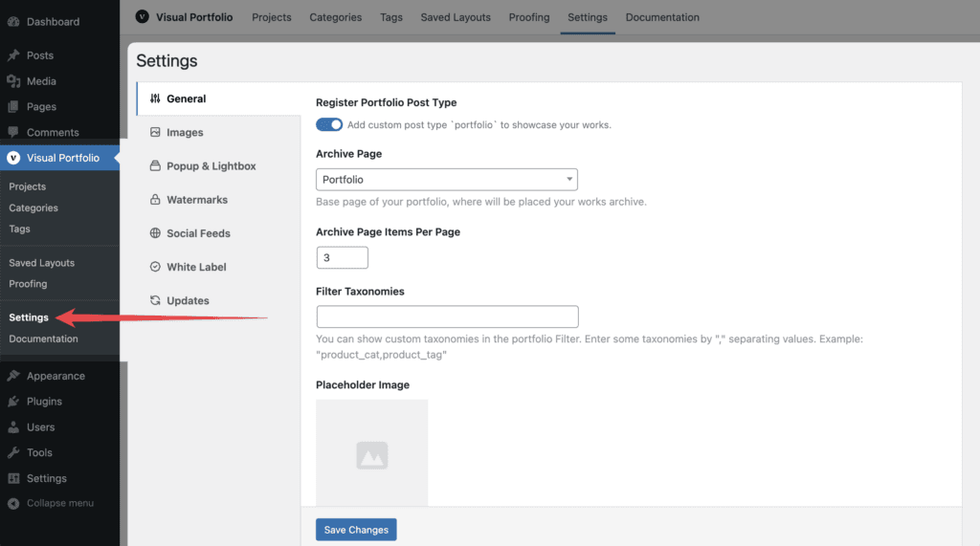Image resolution: width=980 pixels, height=546 pixels.
Task: Open White Label checkmark icon
Action: click(155, 267)
